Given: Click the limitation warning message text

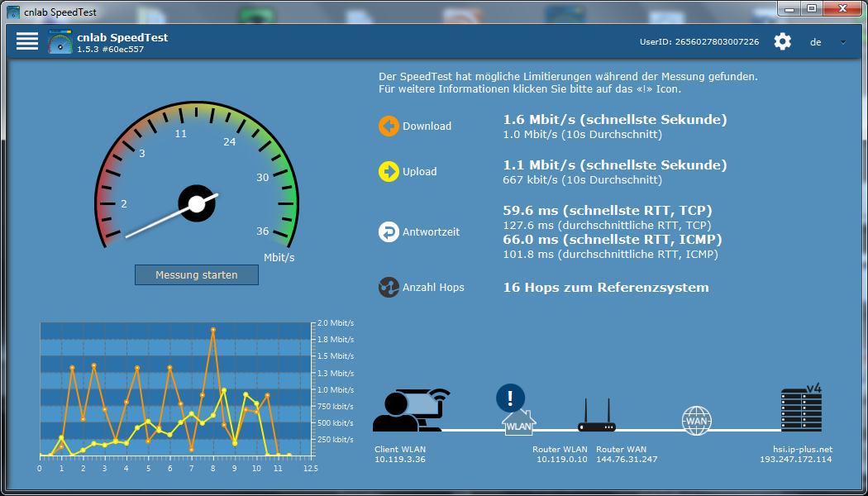Looking at the screenshot, I should point(568,83).
